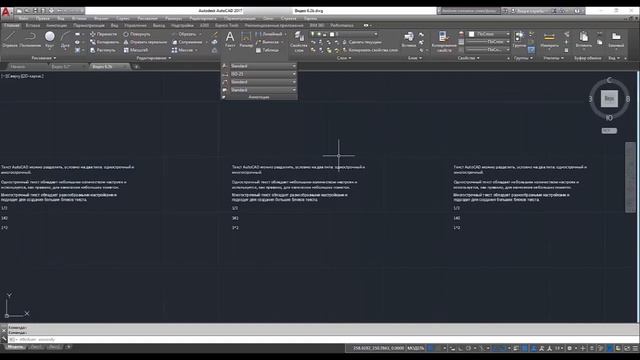
Task: Open the Вставка (Insert) ribbon tab
Action: pyautogui.click(x=33, y=25)
